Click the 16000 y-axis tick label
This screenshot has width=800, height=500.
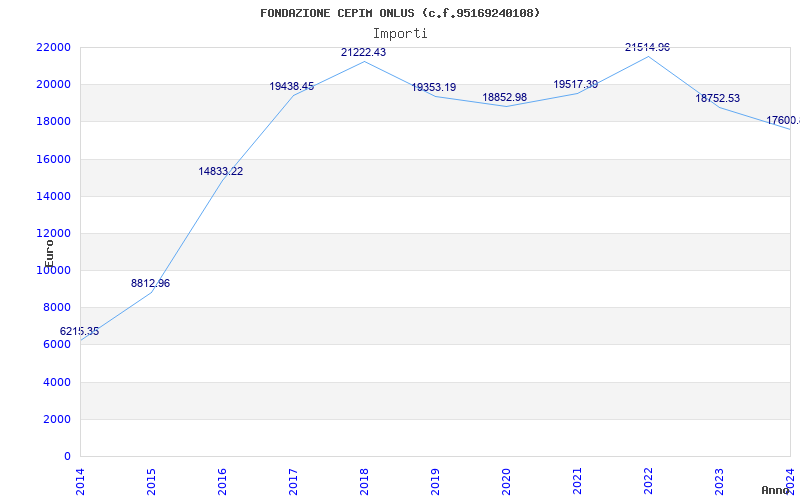tap(53, 159)
